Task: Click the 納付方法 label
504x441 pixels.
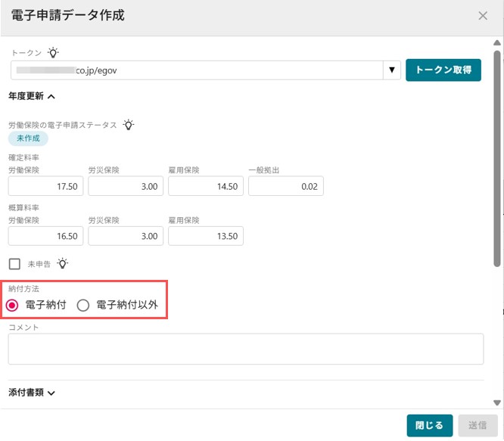Action: coord(23,289)
